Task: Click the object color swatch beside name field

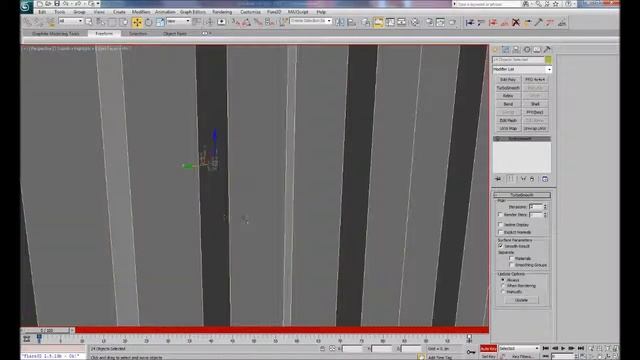Action: [x=548, y=60]
